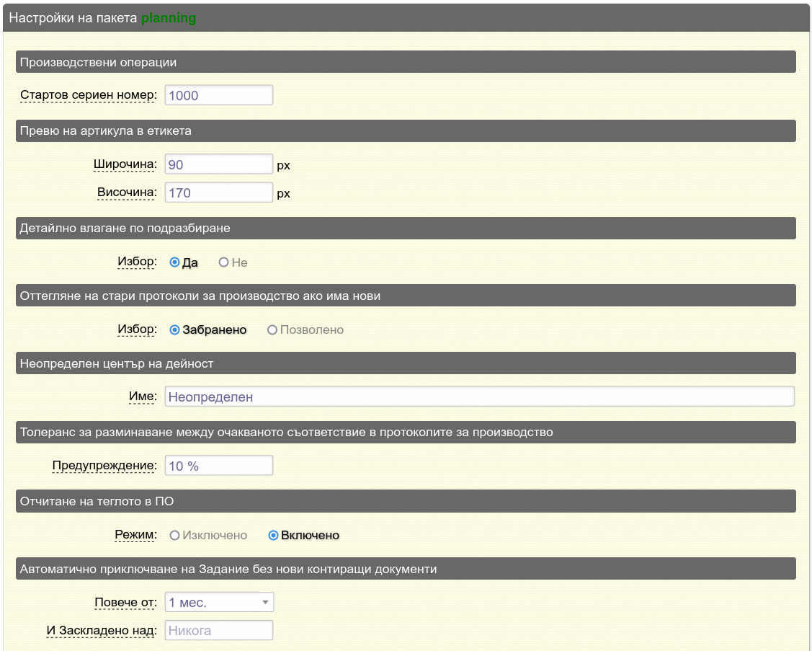The width and height of the screenshot is (812, 651).
Task: Select the Включено radio button
Action: click(273, 535)
